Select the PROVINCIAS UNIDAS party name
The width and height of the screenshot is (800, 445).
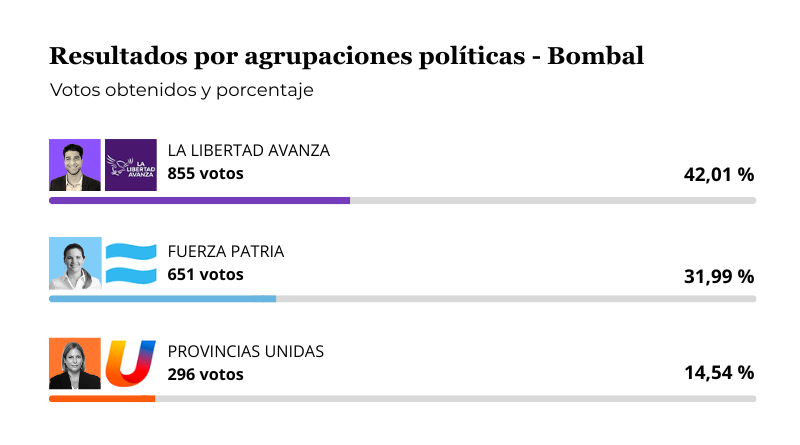[245, 351]
